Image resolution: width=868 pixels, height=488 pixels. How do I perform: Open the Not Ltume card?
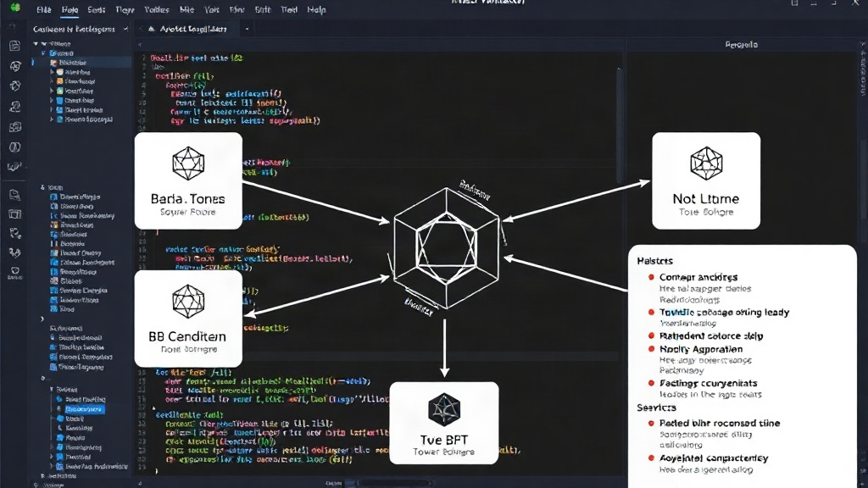(x=706, y=181)
